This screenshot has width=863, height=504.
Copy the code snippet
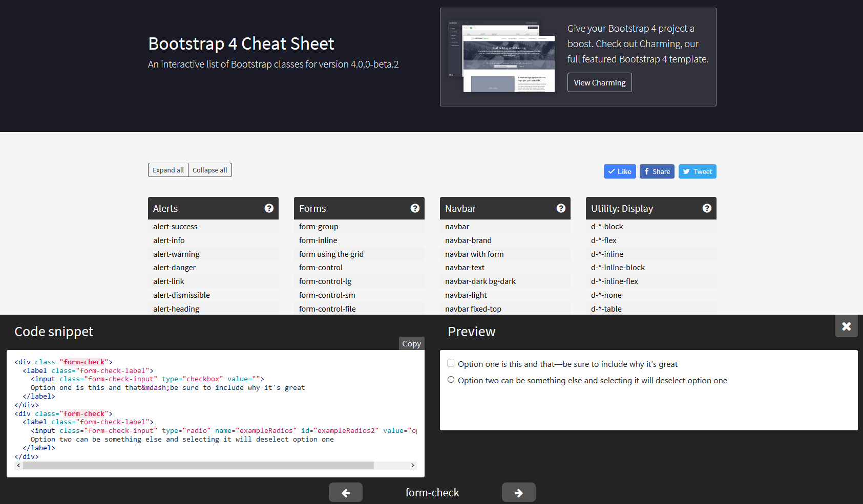coord(411,343)
